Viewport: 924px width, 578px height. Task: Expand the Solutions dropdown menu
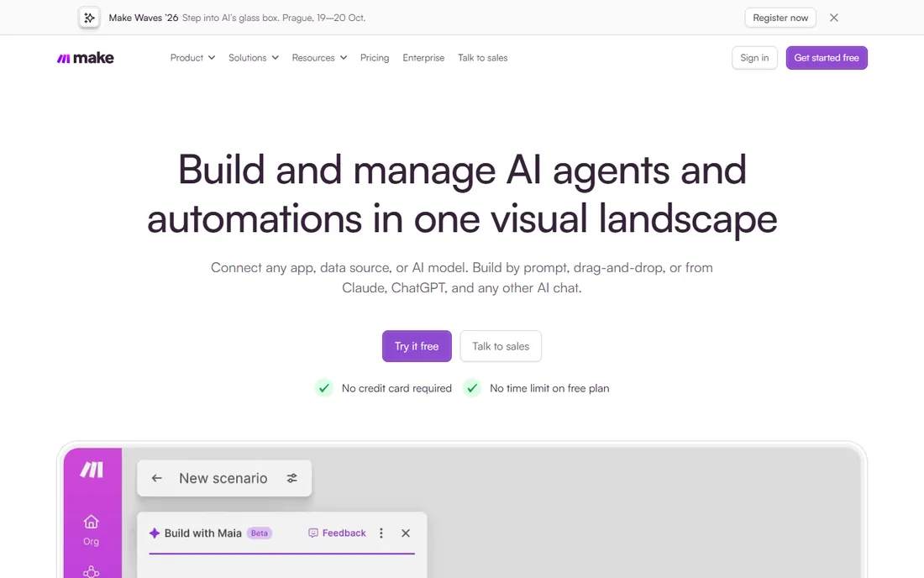coord(254,58)
